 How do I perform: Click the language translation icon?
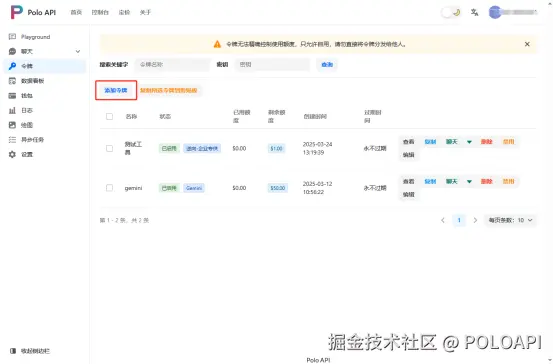point(475,12)
